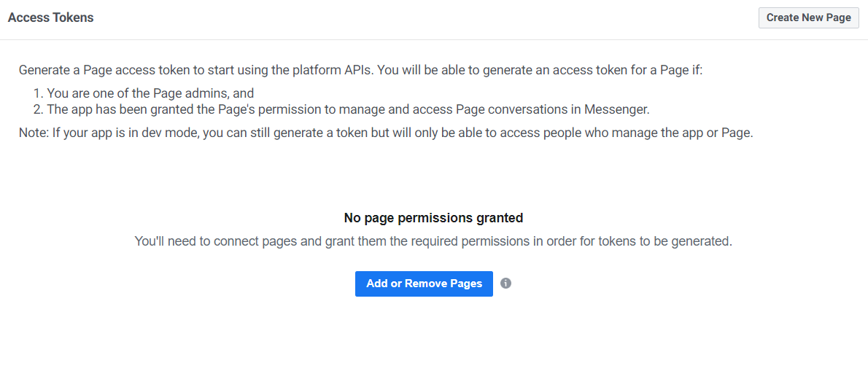
Task: Click the list number '2.' marker
Action: tap(38, 109)
